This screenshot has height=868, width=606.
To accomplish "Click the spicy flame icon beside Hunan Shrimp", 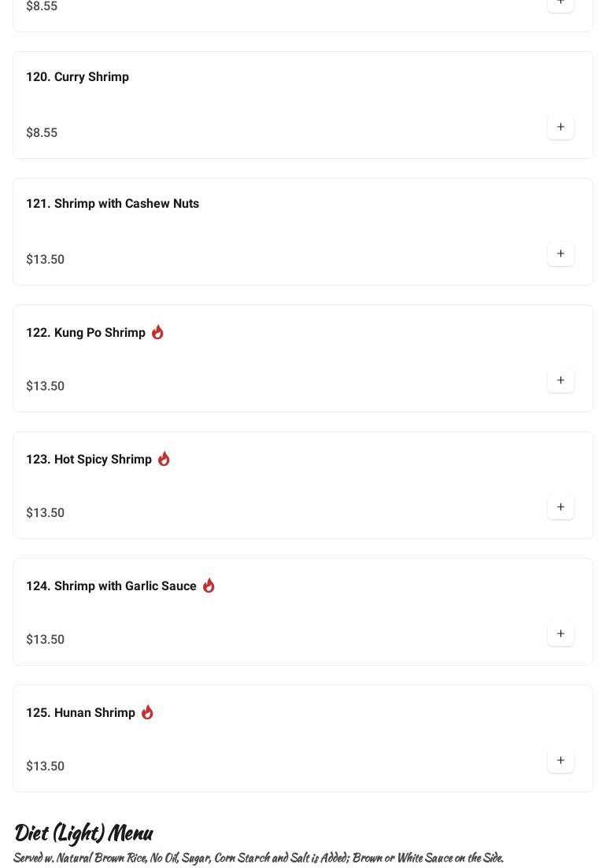I will (147, 712).
